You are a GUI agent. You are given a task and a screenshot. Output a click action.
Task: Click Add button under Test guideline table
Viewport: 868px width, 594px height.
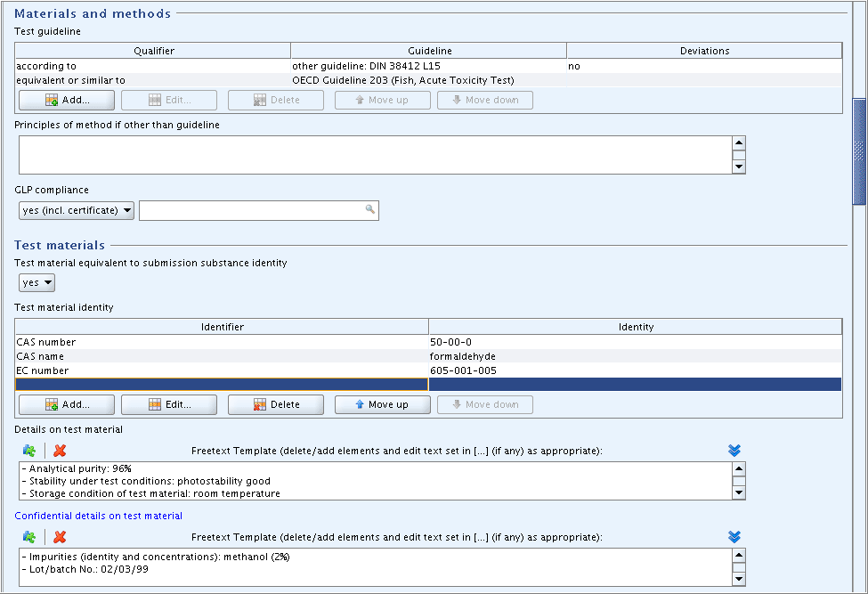tap(67, 101)
